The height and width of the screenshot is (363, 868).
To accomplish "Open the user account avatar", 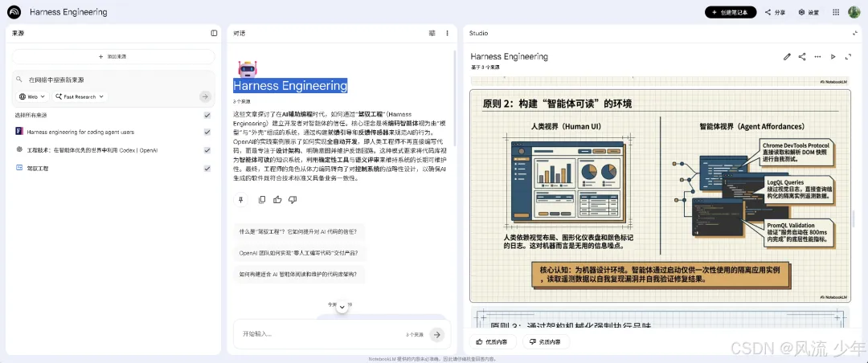I will click(x=854, y=11).
